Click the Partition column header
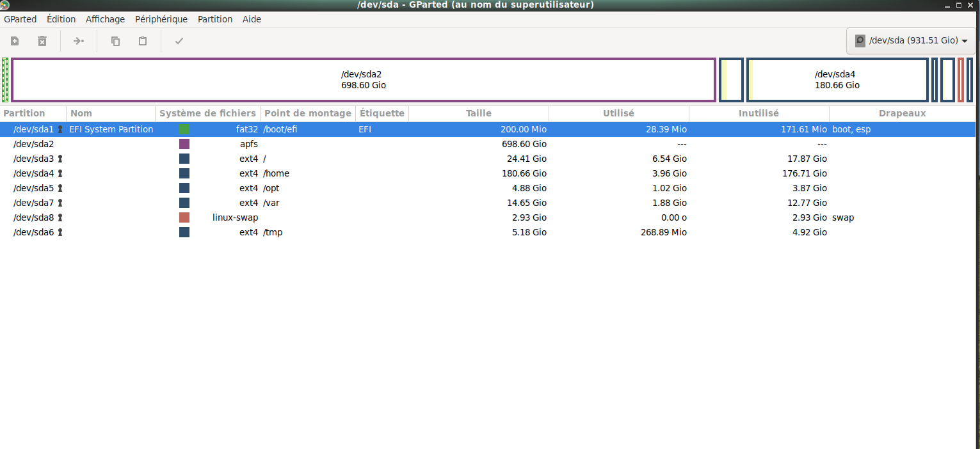The width and height of the screenshot is (980, 449). point(33,113)
